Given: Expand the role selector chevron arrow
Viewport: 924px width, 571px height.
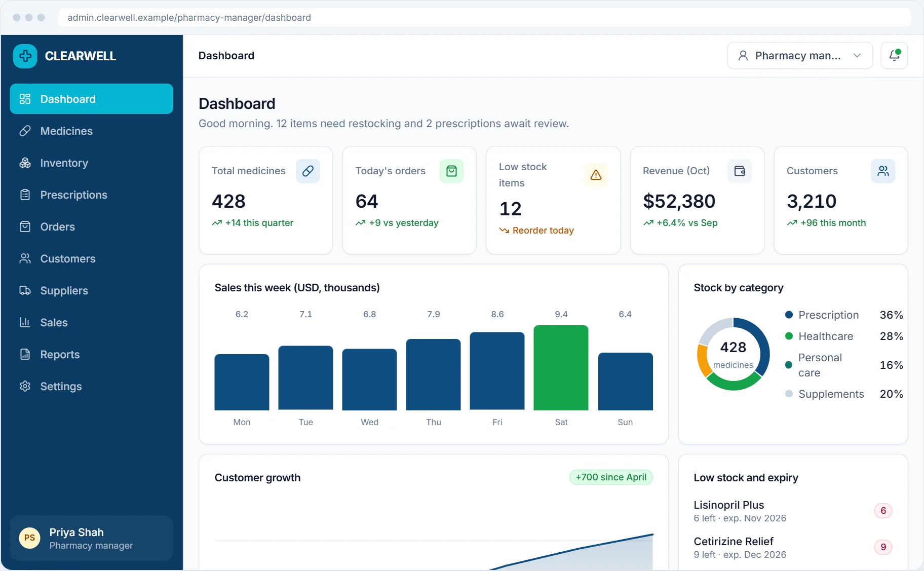Looking at the screenshot, I should (x=857, y=55).
